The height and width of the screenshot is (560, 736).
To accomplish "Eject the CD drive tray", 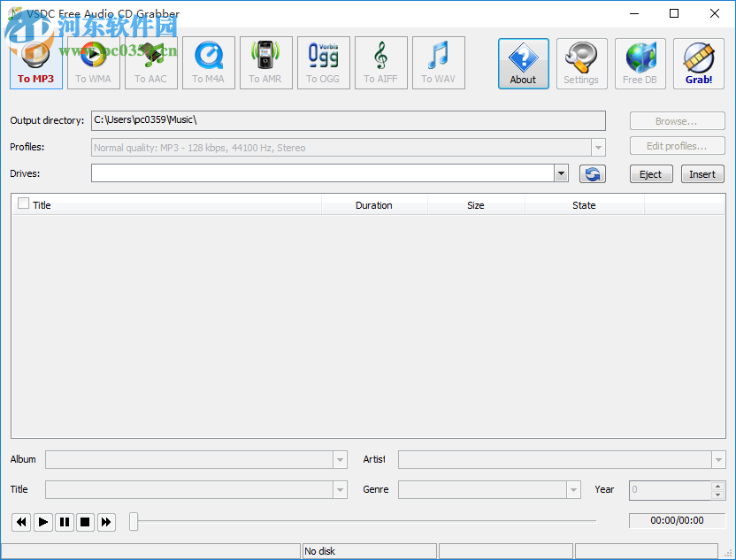I will [x=650, y=173].
